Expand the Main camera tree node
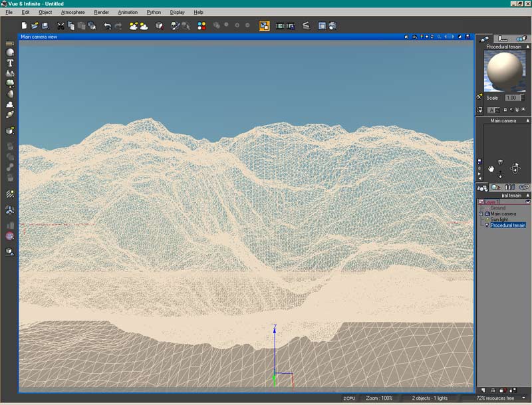This screenshot has height=405, width=532. (x=481, y=213)
